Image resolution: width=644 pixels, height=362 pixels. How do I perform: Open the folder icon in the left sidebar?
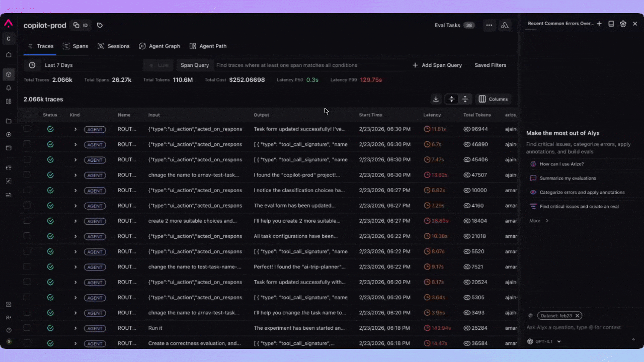(9, 121)
